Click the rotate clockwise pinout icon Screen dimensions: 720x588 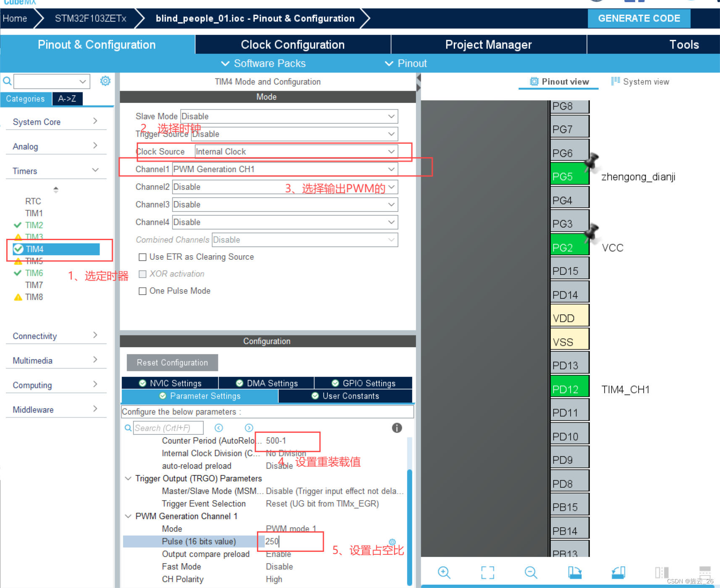(575, 572)
